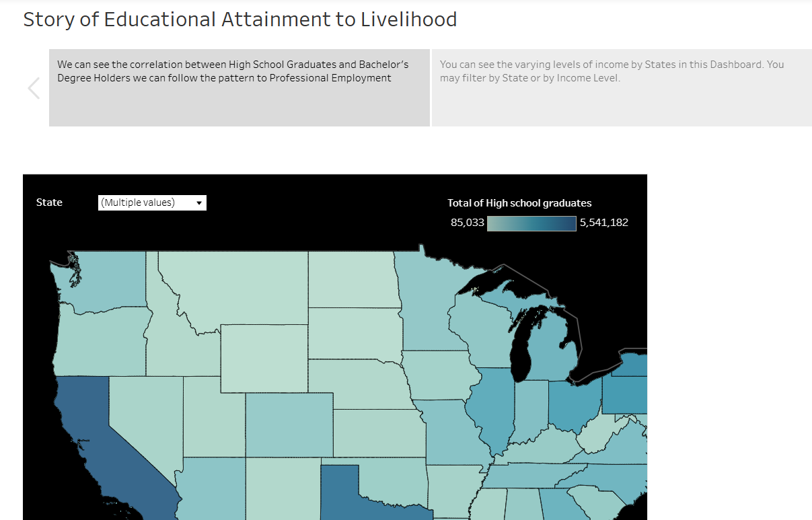Click Wyoming on the map
This screenshot has height=520, width=812.
point(264,359)
